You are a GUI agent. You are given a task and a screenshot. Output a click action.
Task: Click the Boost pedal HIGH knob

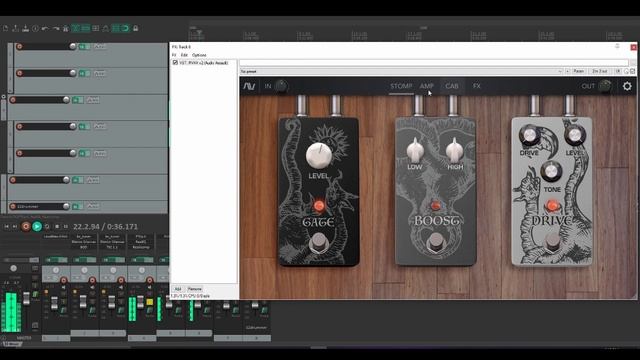point(454,150)
